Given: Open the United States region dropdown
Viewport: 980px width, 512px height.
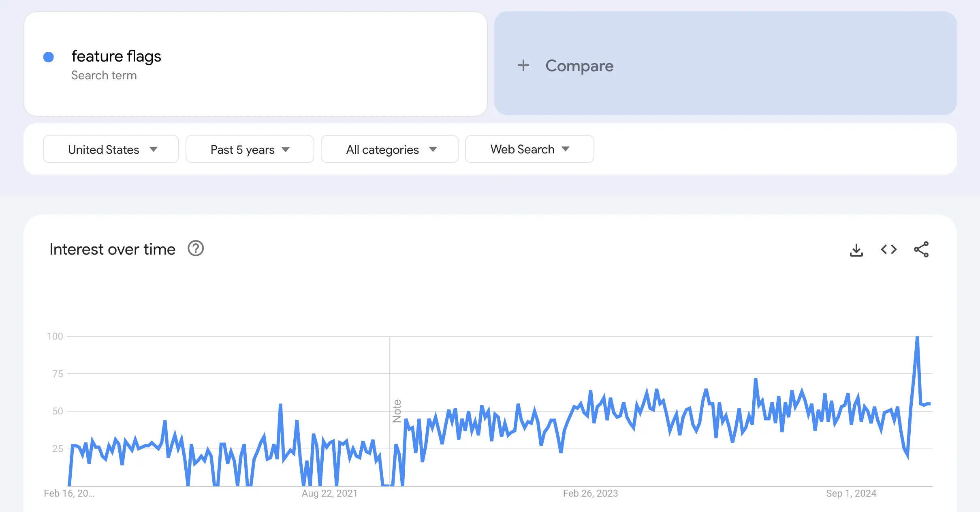Looking at the screenshot, I should point(111,149).
